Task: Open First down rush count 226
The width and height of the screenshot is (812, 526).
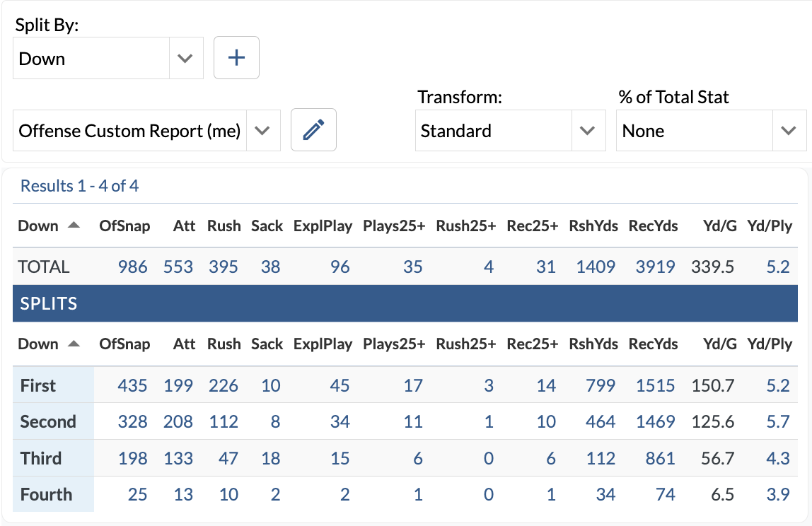Action: 224,385
